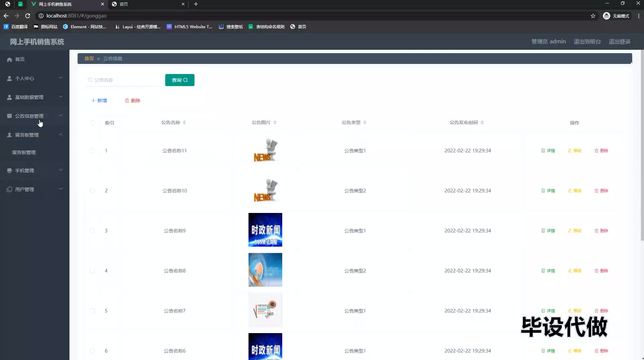Viewport: 644px width, 360px height.
Task: Expand the 手机管理 sidebar menu
Action: (x=35, y=170)
